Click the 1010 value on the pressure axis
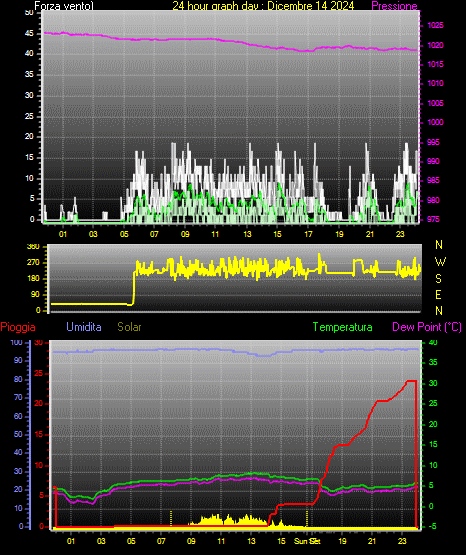The width and height of the screenshot is (466, 555). click(435, 84)
